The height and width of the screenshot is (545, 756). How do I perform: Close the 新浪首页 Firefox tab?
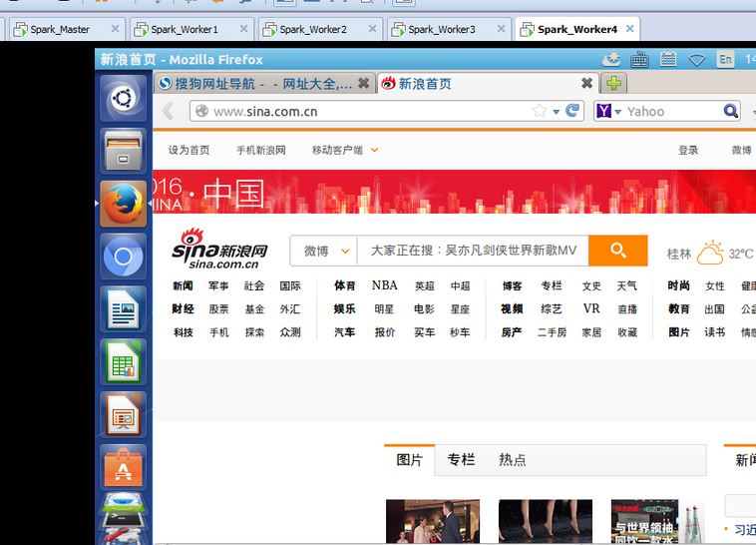[586, 84]
